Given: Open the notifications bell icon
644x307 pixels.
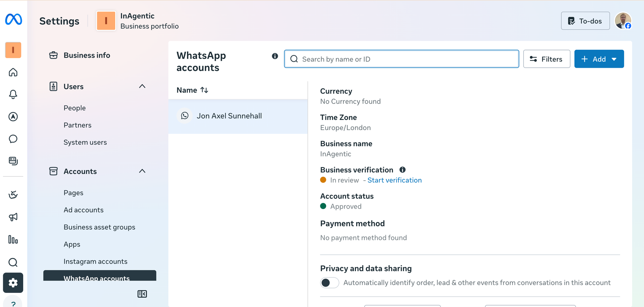Looking at the screenshot, I should (13, 94).
